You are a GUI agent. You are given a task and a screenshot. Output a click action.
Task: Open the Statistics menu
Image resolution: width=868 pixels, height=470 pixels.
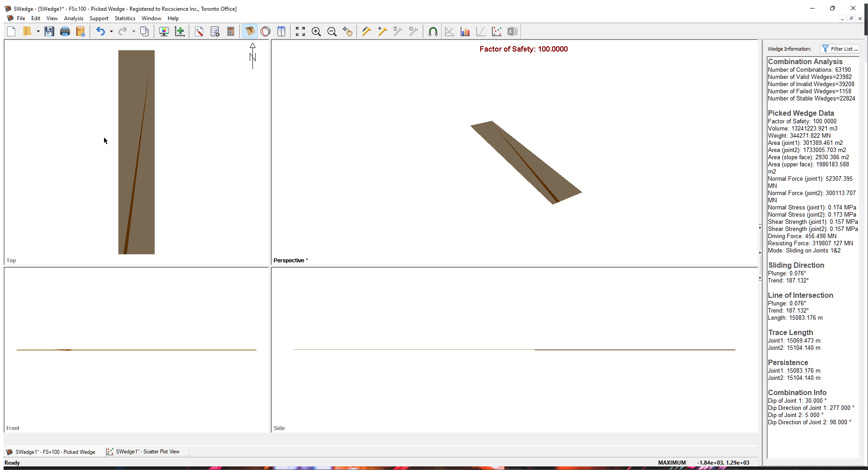[x=125, y=18]
